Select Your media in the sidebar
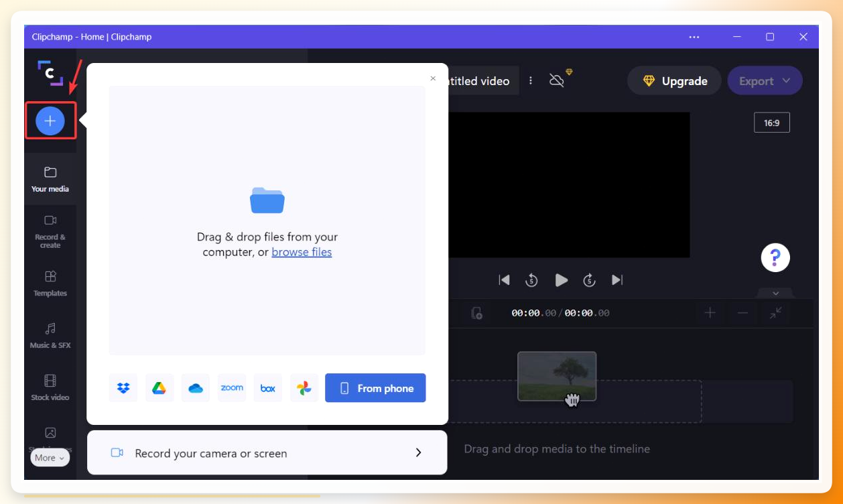The image size is (843, 504). [x=50, y=179]
